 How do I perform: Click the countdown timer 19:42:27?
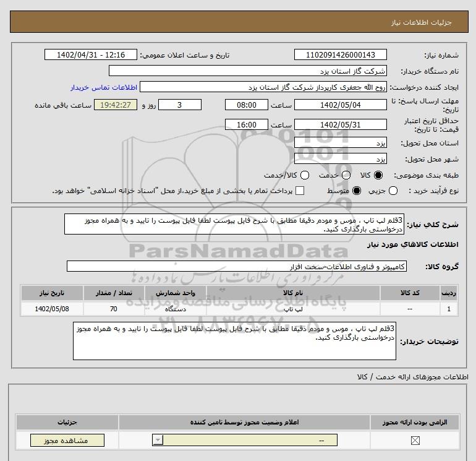tap(116, 105)
